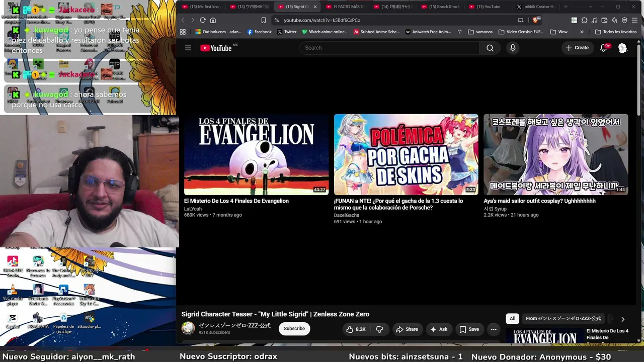Image resolution: width=644 pixels, height=362 pixels.
Task: Open the browser extensions puzzle icon
Action: [584, 20]
